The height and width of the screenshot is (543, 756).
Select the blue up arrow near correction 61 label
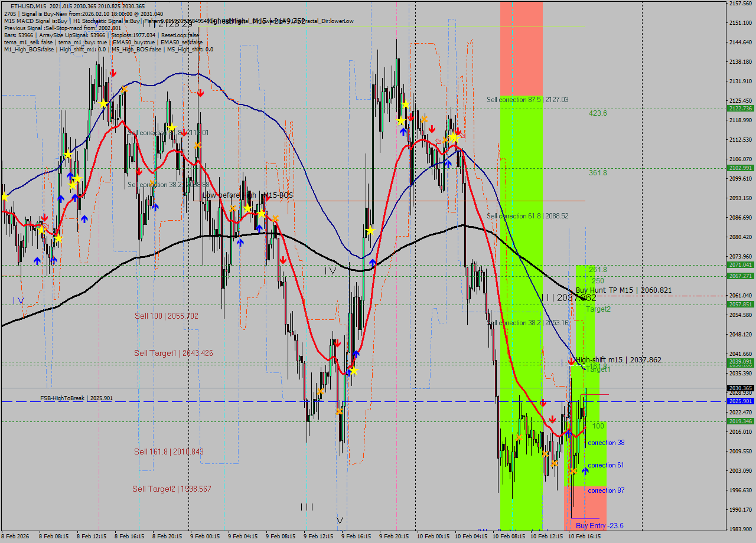pyautogui.click(x=585, y=470)
